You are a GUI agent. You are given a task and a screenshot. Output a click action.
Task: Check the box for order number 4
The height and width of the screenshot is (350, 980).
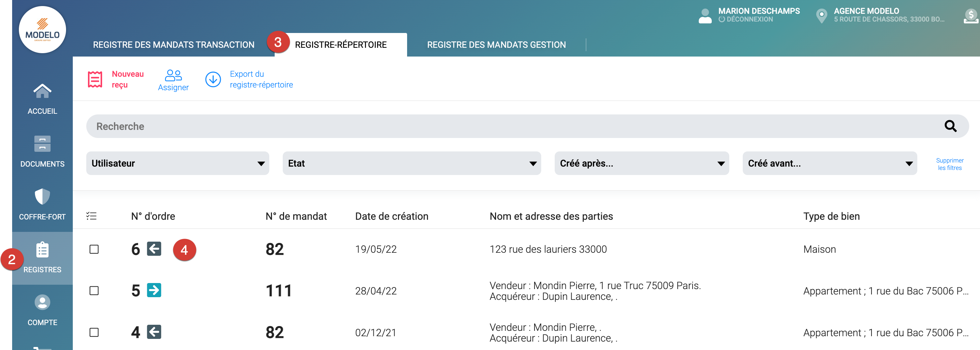click(x=94, y=332)
